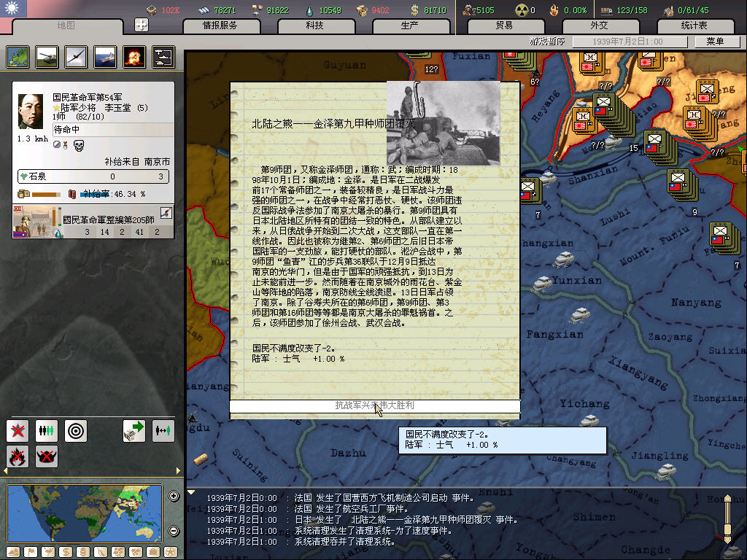747x560 pixels.
Task: Open the 贸易 tab
Action: click(x=505, y=26)
